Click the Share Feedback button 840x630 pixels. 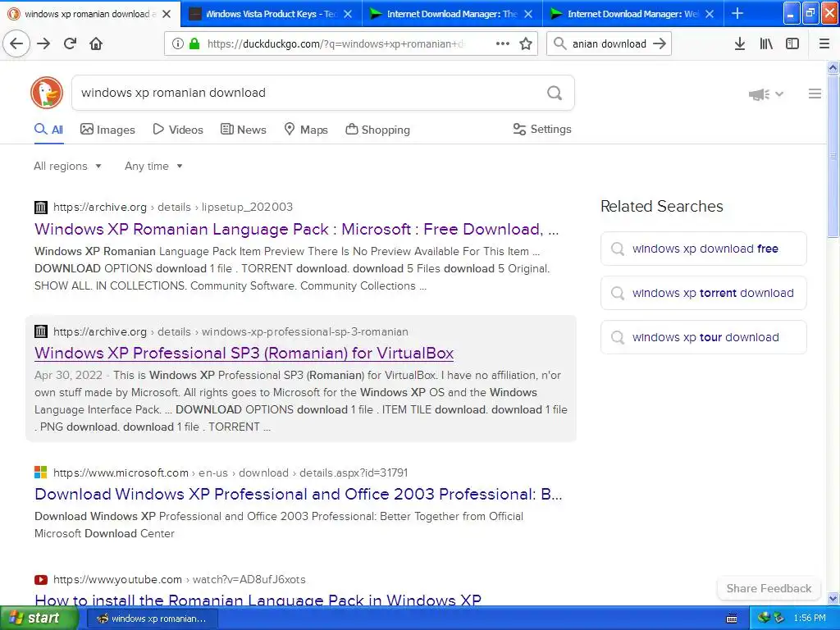769,588
